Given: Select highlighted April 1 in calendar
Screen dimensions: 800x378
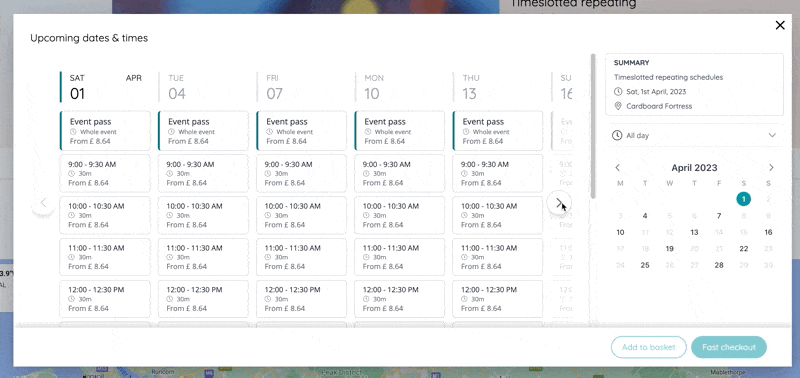Looking at the screenshot, I should tap(743, 199).
